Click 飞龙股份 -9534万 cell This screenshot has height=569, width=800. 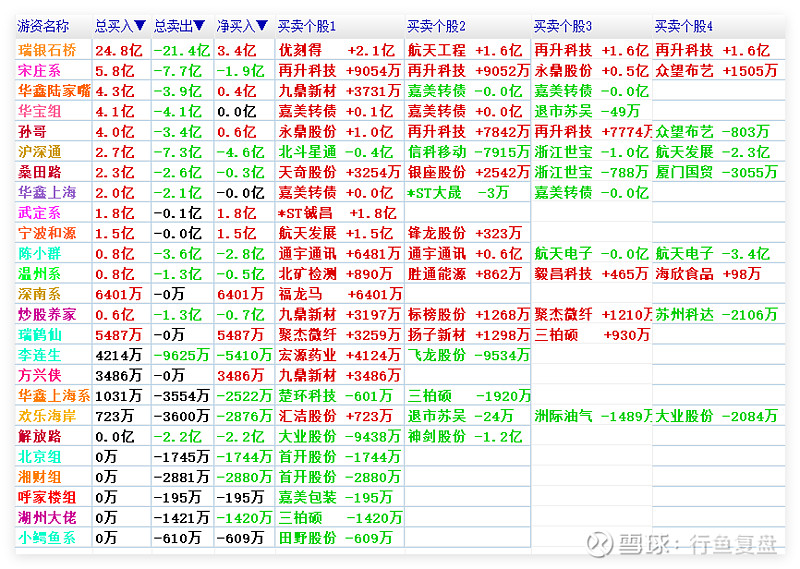469,355
